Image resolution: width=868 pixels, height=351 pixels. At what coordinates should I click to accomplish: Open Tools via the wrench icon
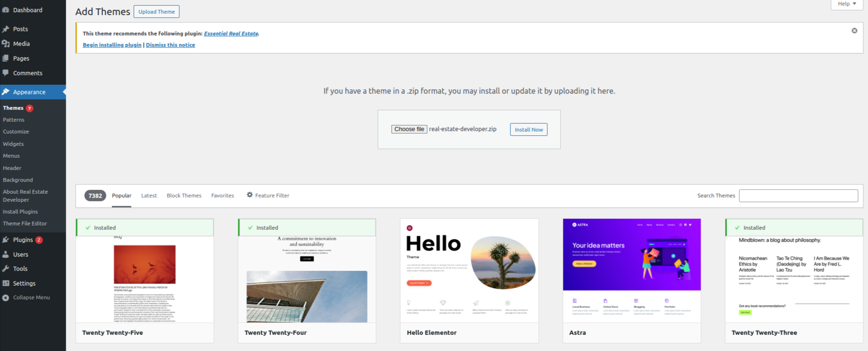[x=6, y=269]
